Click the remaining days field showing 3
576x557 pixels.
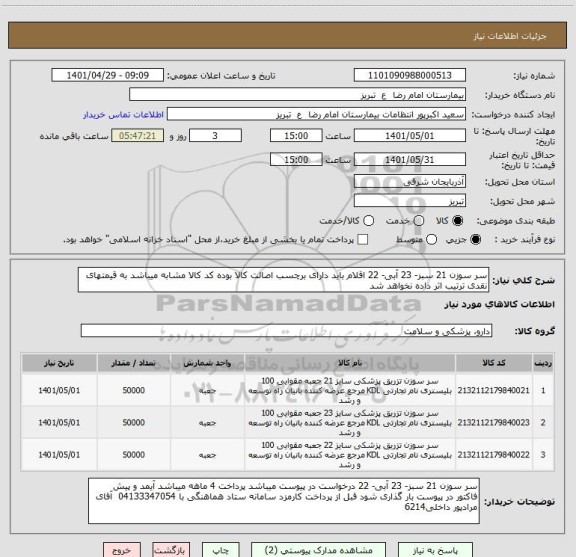pos(215,136)
